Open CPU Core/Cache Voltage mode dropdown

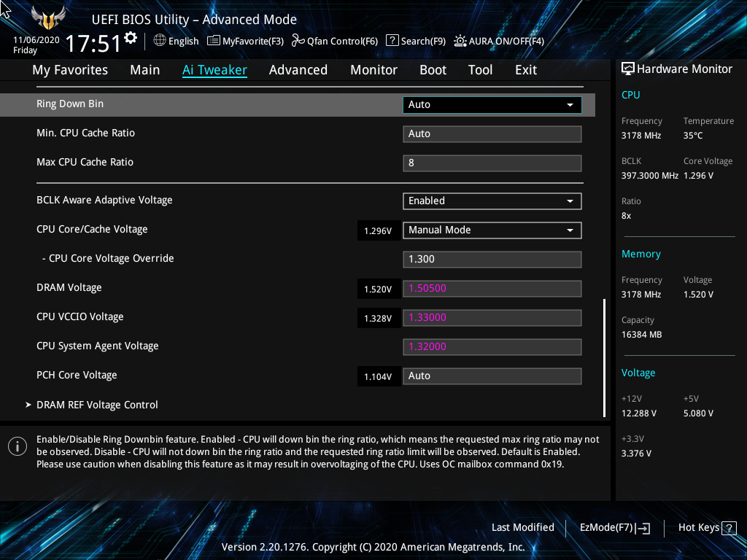point(492,230)
